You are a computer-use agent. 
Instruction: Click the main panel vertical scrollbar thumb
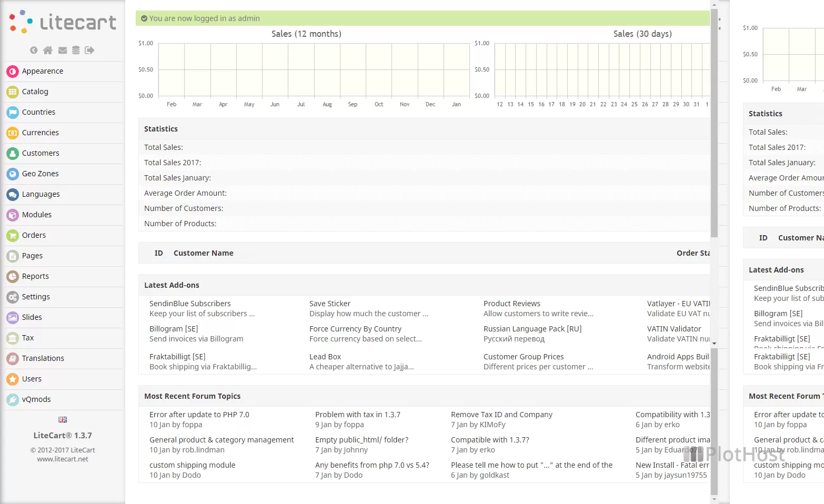coord(714,123)
